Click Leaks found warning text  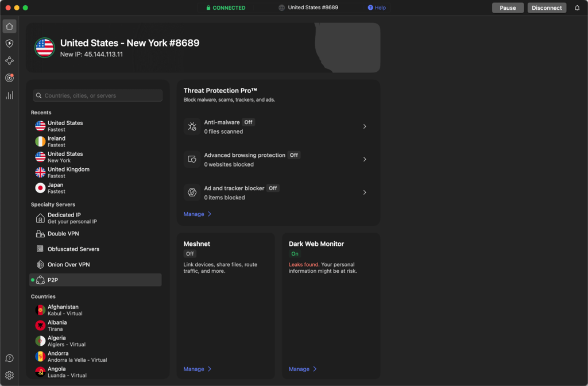coord(304,264)
